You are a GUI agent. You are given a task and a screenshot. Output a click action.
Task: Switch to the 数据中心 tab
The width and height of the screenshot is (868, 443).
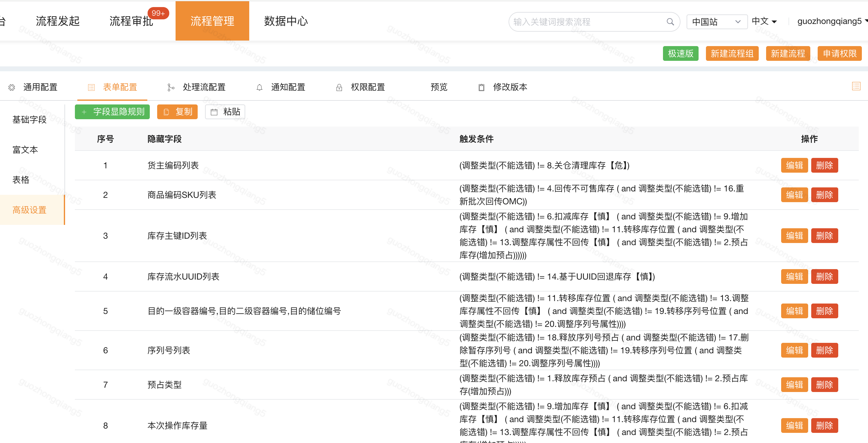click(286, 21)
